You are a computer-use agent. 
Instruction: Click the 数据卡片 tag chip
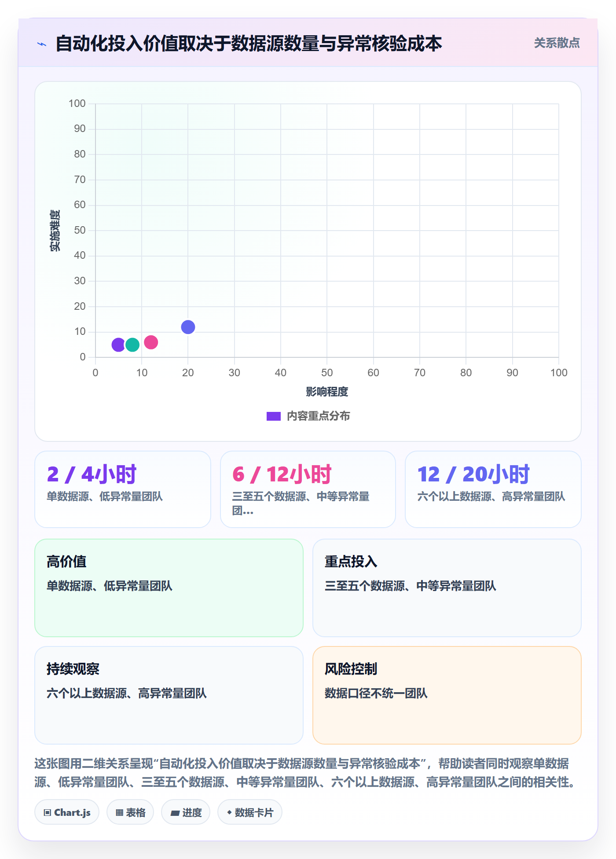pyautogui.click(x=250, y=812)
